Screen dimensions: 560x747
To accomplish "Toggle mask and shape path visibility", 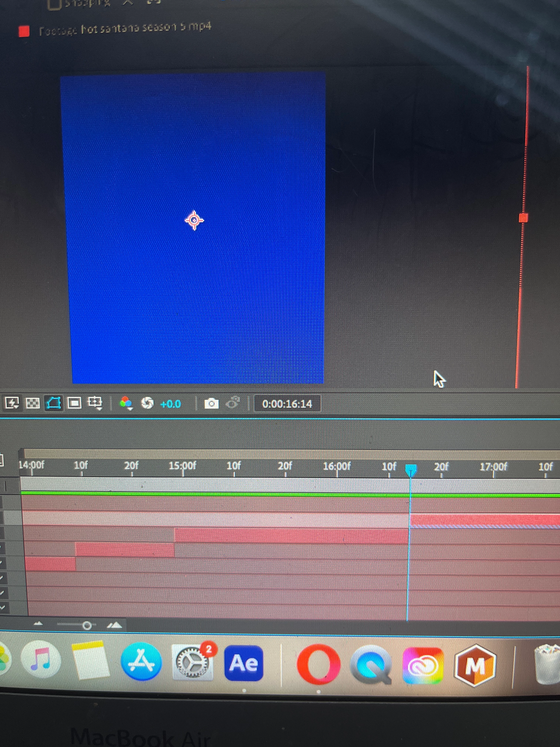I will pos(54,403).
